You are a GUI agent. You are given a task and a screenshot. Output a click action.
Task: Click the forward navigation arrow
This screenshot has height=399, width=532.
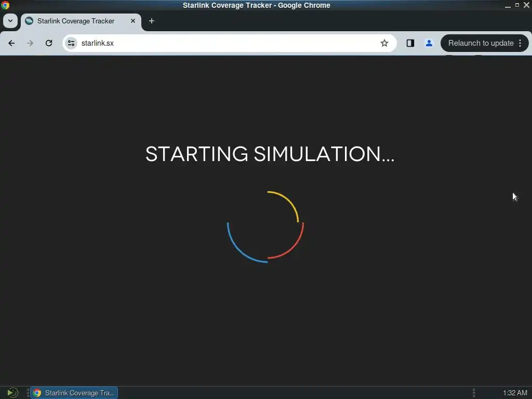tap(30, 43)
